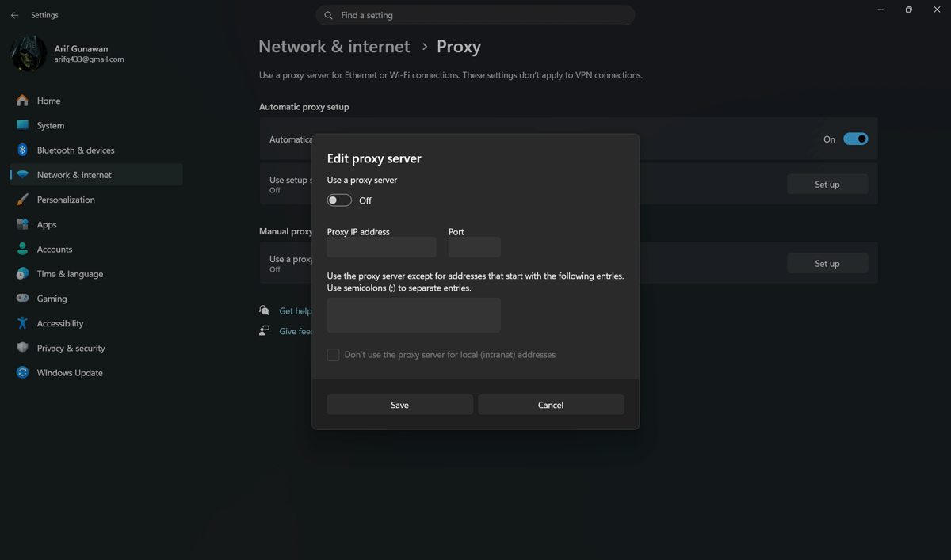Open the Gaming controller icon
The image size is (951, 560).
pyautogui.click(x=22, y=299)
